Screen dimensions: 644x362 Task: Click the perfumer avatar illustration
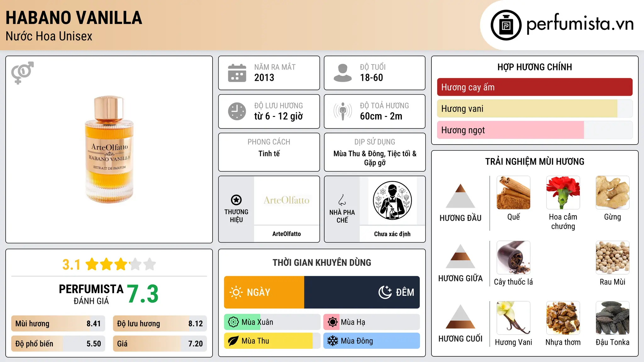click(392, 200)
